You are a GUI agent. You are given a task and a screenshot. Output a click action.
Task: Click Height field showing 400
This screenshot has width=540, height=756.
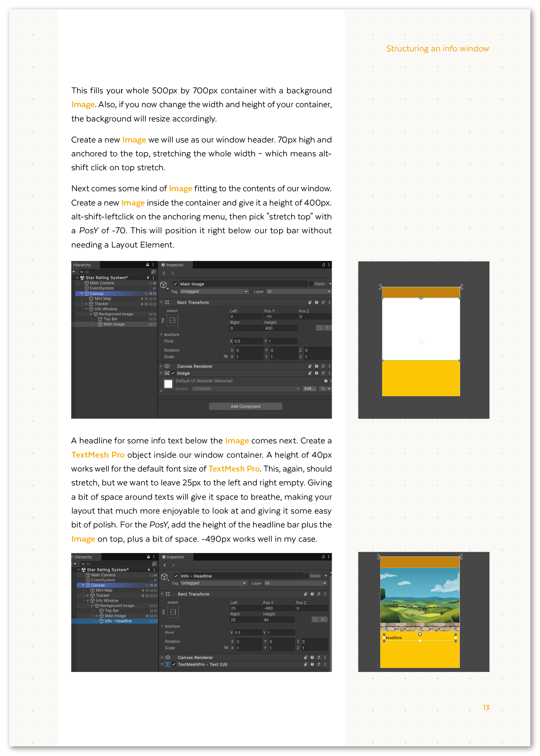(x=281, y=328)
